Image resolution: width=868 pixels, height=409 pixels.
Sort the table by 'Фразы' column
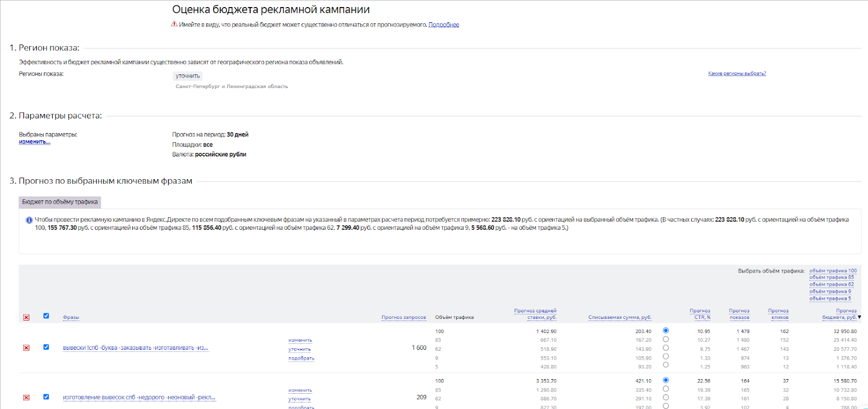click(71, 317)
